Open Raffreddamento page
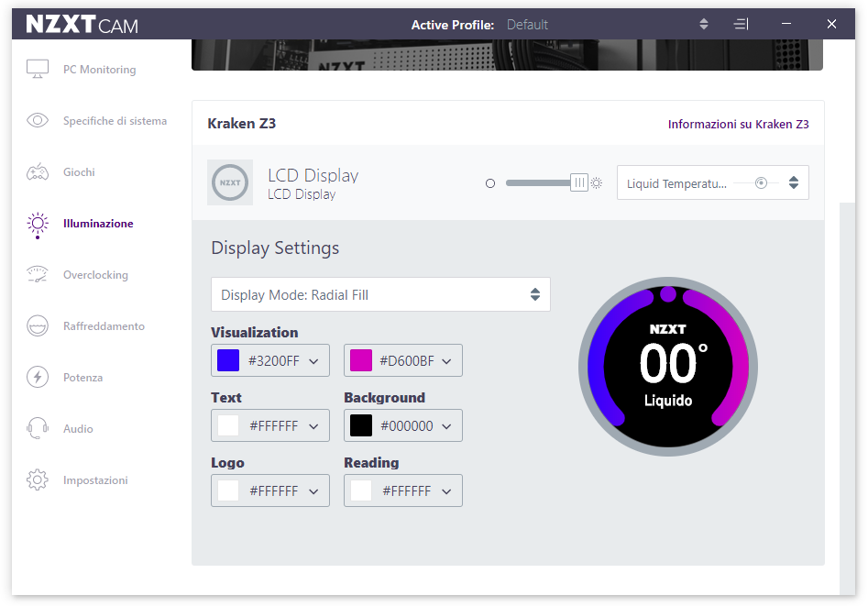The width and height of the screenshot is (868, 606). 104,326
